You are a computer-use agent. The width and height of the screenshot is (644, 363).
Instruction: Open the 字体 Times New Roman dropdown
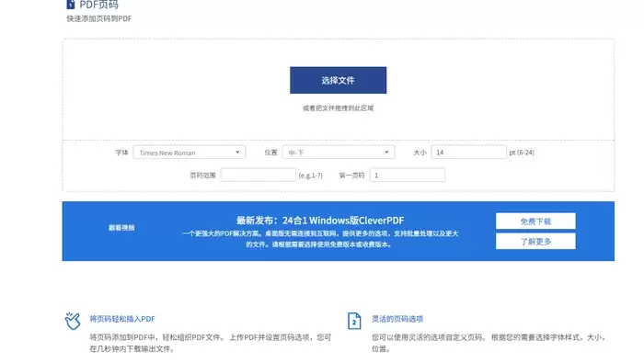[x=189, y=153]
